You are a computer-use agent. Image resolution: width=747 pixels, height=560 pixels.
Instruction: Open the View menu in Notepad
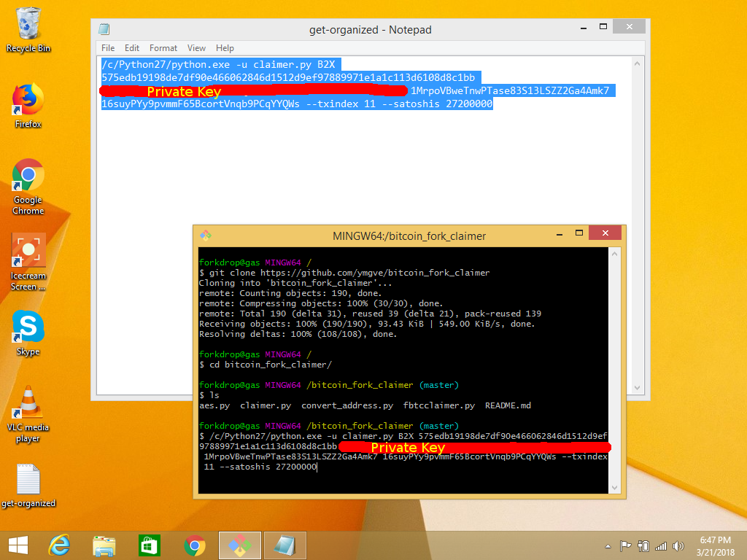(196, 48)
